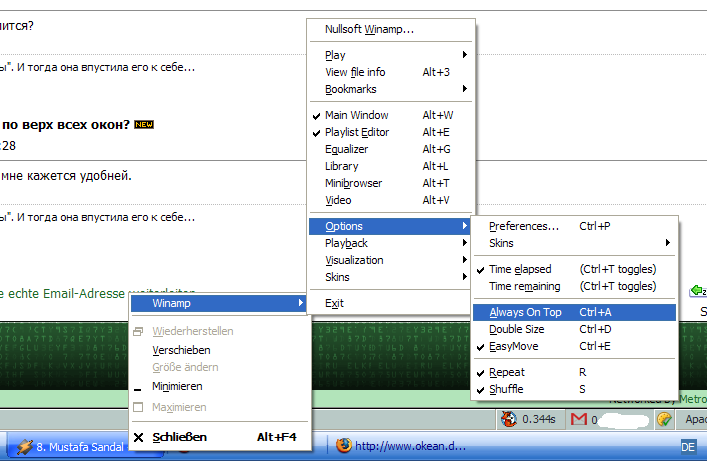Viewport: 707px width, 461px height.
Task: Toggle the Repeat option
Action: [574, 372]
